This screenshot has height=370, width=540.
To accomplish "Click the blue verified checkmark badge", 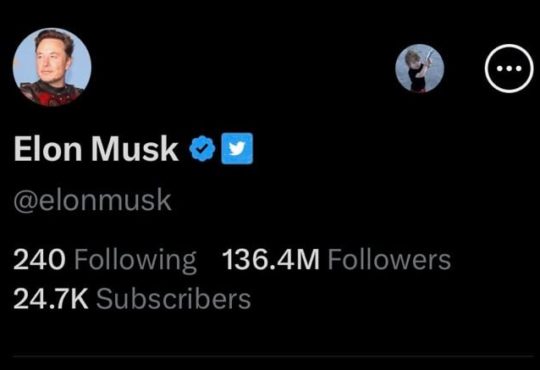I will tap(202, 148).
